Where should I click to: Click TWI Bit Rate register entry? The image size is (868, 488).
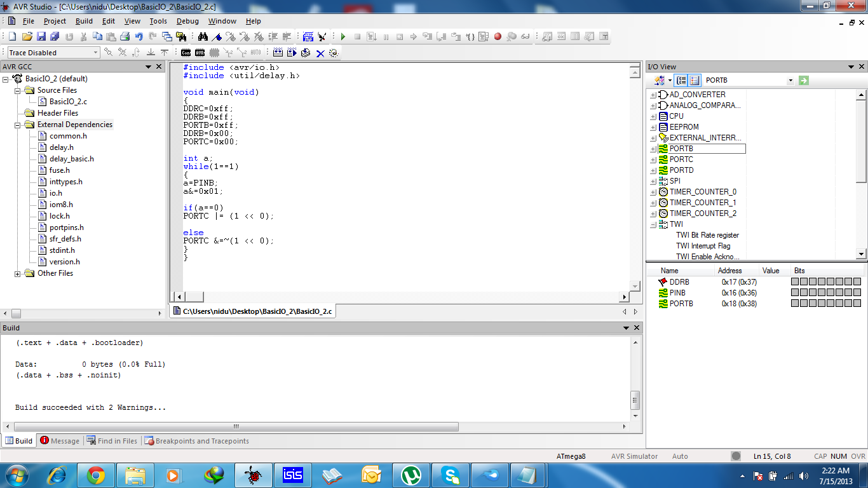(707, 235)
